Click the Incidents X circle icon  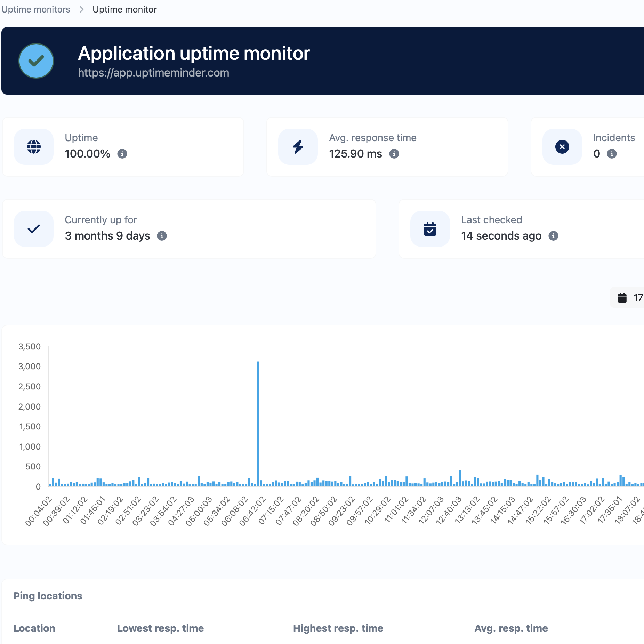pyautogui.click(x=562, y=147)
